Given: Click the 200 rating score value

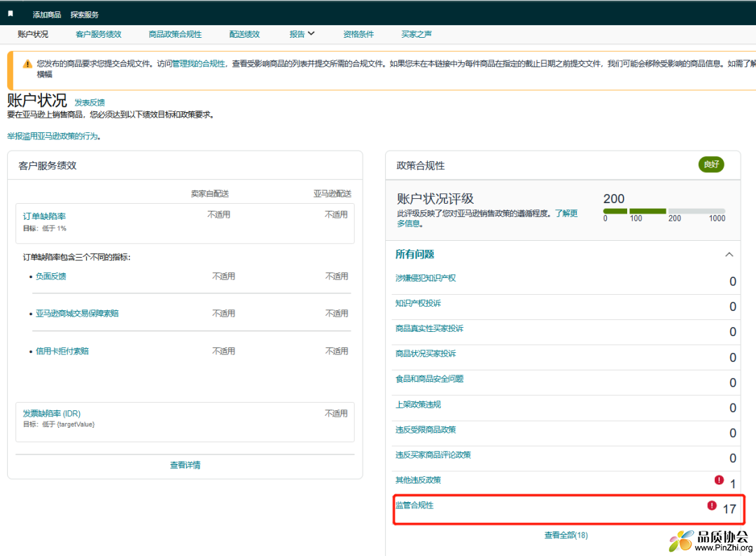Looking at the screenshot, I should 614,199.
